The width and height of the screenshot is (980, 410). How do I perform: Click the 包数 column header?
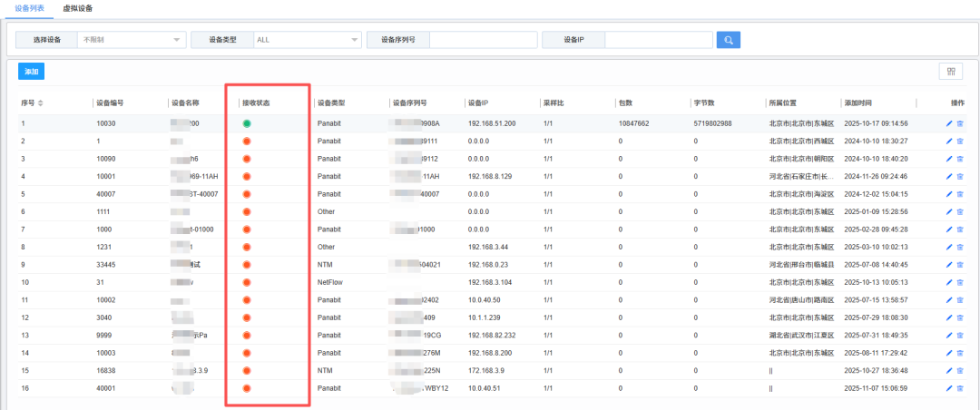click(625, 103)
